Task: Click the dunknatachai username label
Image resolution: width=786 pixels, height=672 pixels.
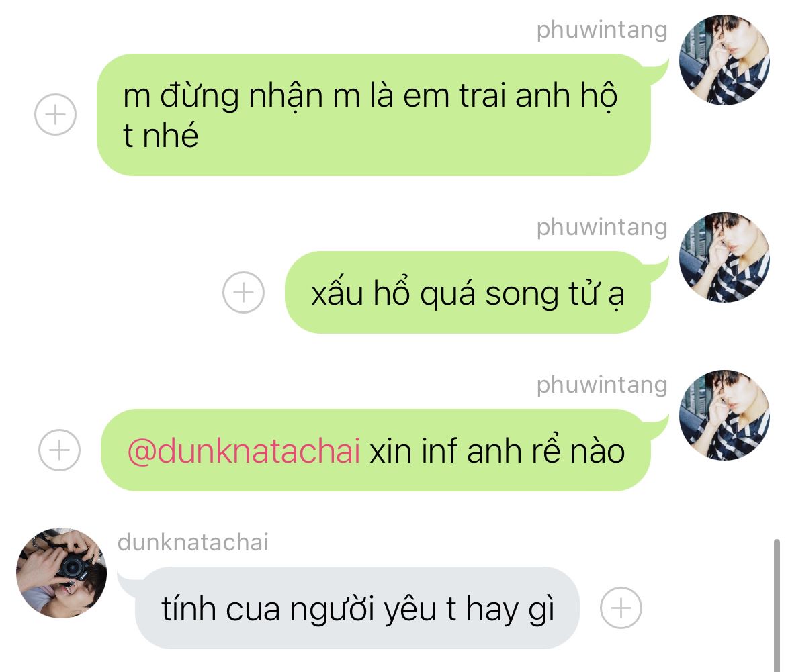Action: click(193, 542)
